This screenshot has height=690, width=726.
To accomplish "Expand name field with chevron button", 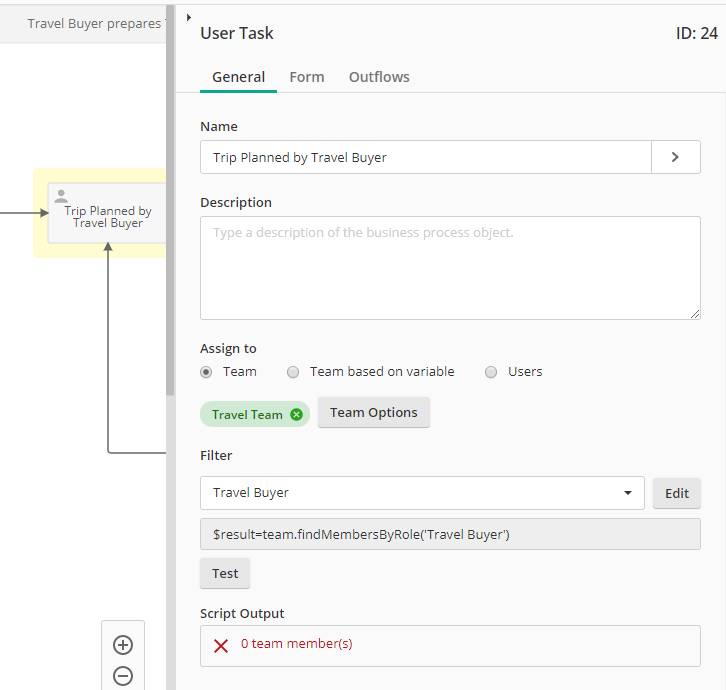I will click(675, 157).
